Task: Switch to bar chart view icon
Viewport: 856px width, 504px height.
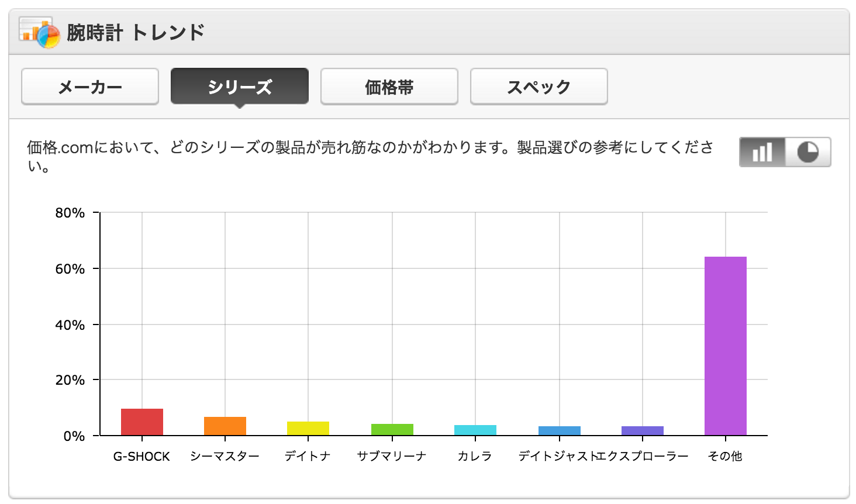Action: tap(762, 152)
